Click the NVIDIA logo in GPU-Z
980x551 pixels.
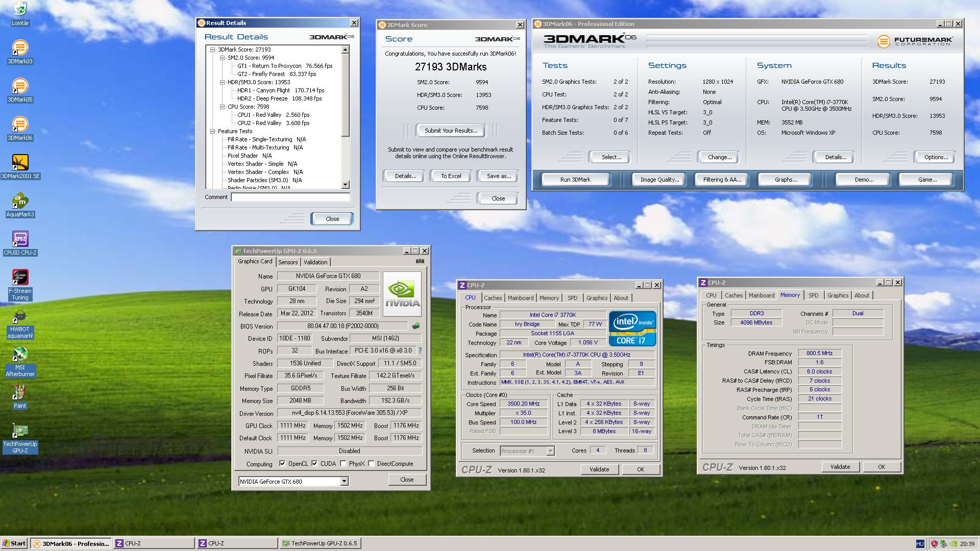(x=402, y=294)
